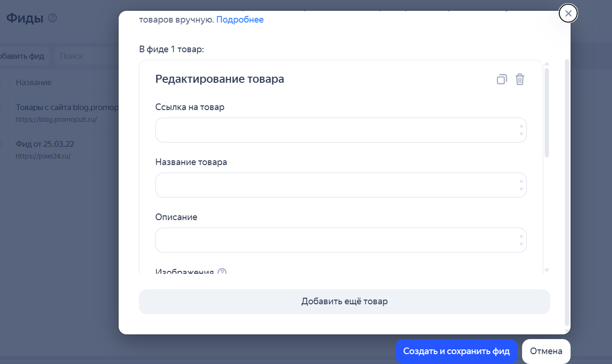Screen dimensions: 612x364
Task: Click the duplicate product icon
Action: click(x=502, y=79)
